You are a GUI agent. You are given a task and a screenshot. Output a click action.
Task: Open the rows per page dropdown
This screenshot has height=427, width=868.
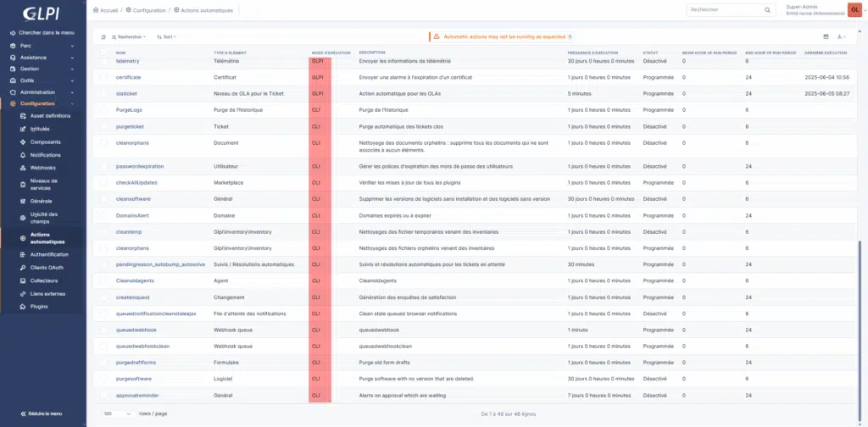[x=117, y=413]
